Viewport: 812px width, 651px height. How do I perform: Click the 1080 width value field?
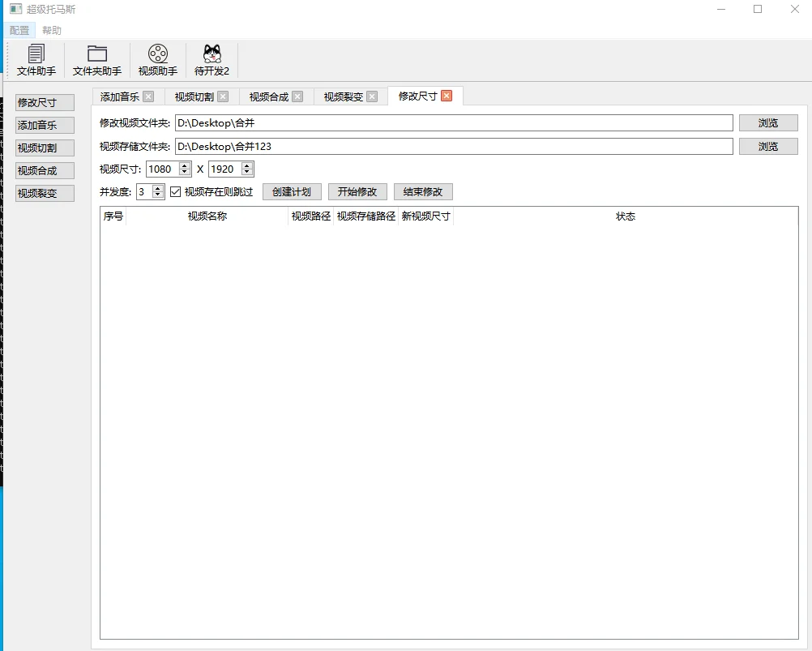pos(163,169)
